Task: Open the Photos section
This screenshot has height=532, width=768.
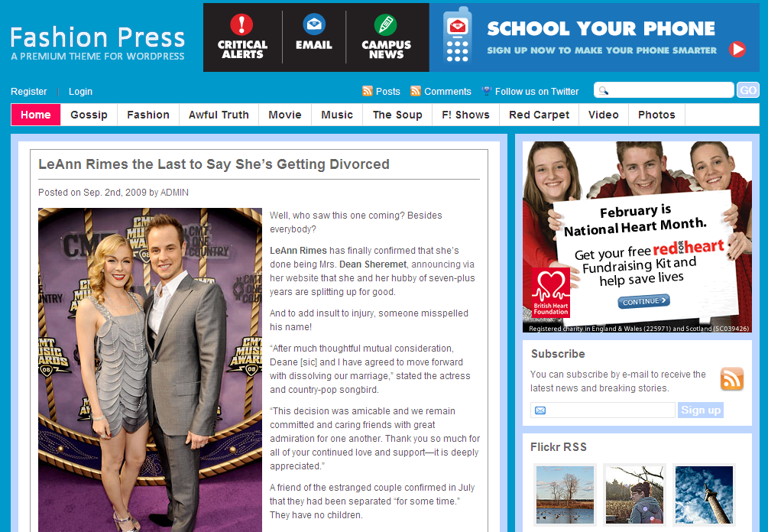Action: (x=656, y=115)
